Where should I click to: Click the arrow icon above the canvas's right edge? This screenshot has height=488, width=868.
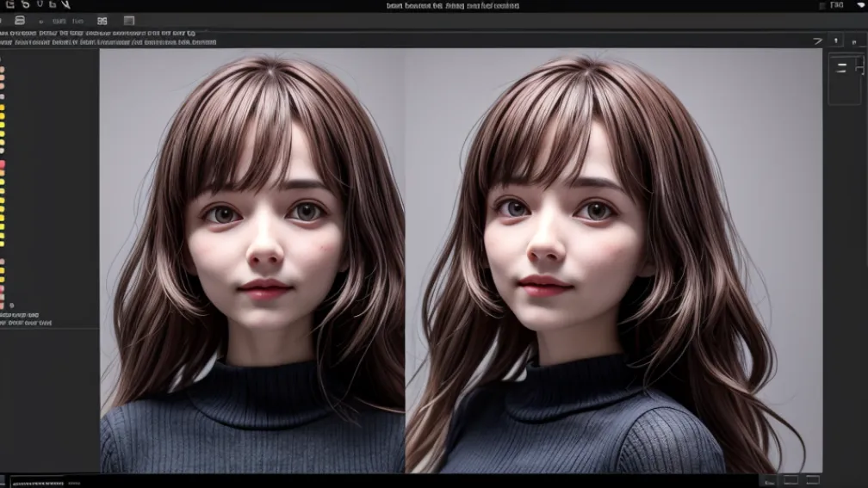coord(818,41)
